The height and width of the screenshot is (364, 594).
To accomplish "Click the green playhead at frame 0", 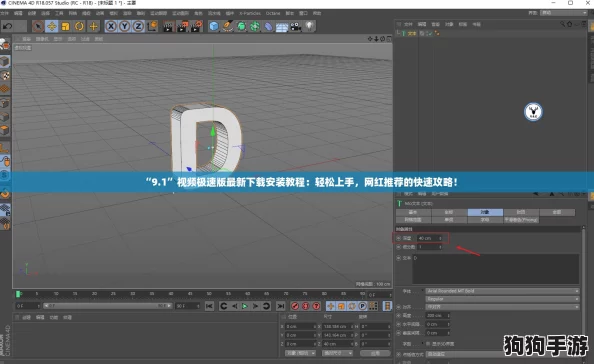I will [x=18, y=294].
